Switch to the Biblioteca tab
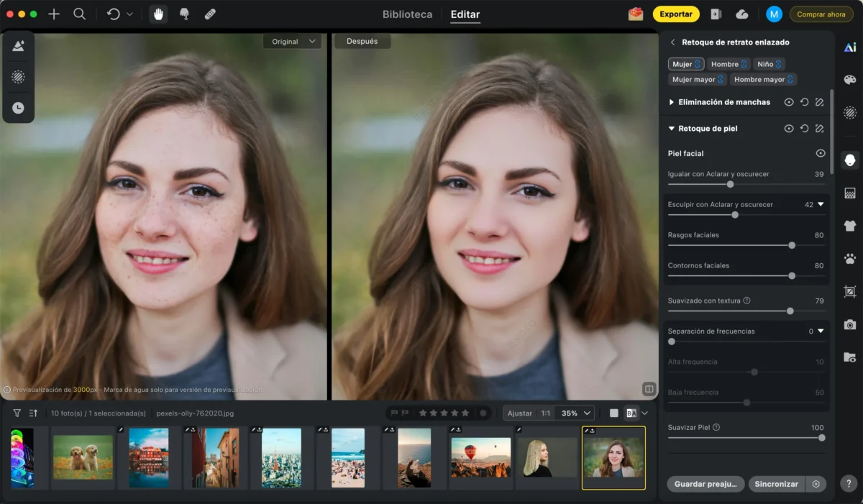The height and width of the screenshot is (504, 863). point(407,14)
